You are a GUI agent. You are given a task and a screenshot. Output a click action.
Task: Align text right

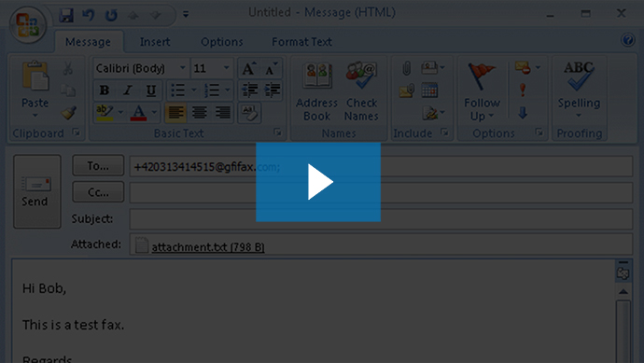[x=222, y=113]
